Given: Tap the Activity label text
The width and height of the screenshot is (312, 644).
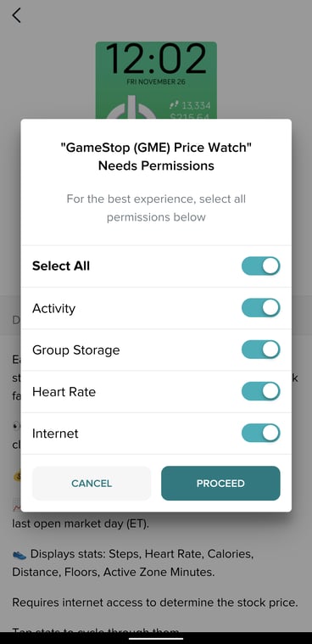Looking at the screenshot, I should [53, 309].
